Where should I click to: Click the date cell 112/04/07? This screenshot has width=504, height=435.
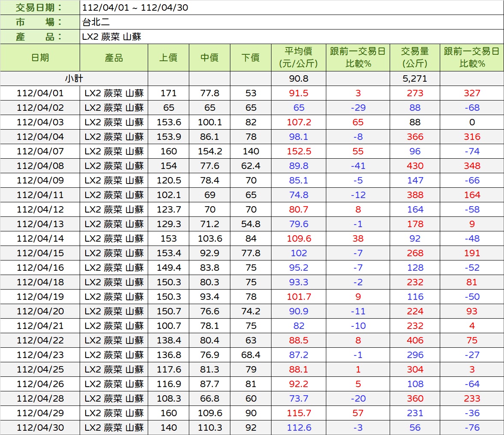(x=40, y=151)
